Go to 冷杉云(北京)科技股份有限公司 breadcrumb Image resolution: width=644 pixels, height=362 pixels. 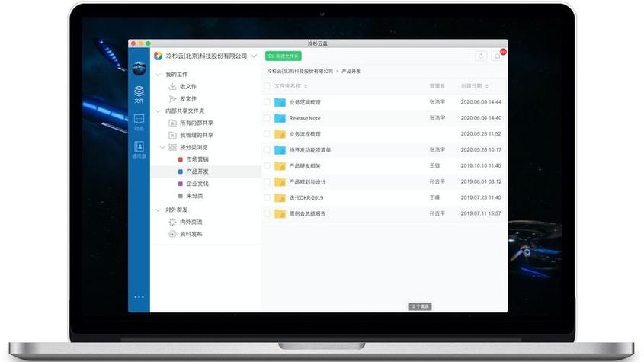pyautogui.click(x=300, y=71)
